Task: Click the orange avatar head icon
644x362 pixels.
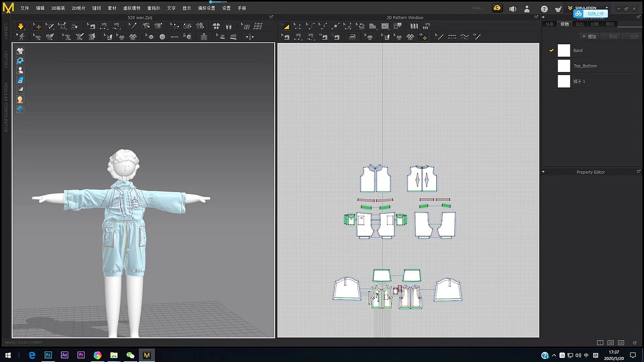Action: coord(20,100)
